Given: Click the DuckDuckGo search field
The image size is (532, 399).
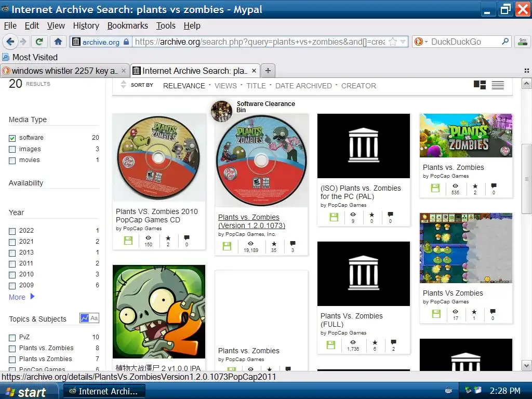Looking at the screenshot, I should pyautogui.click(x=465, y=42).
